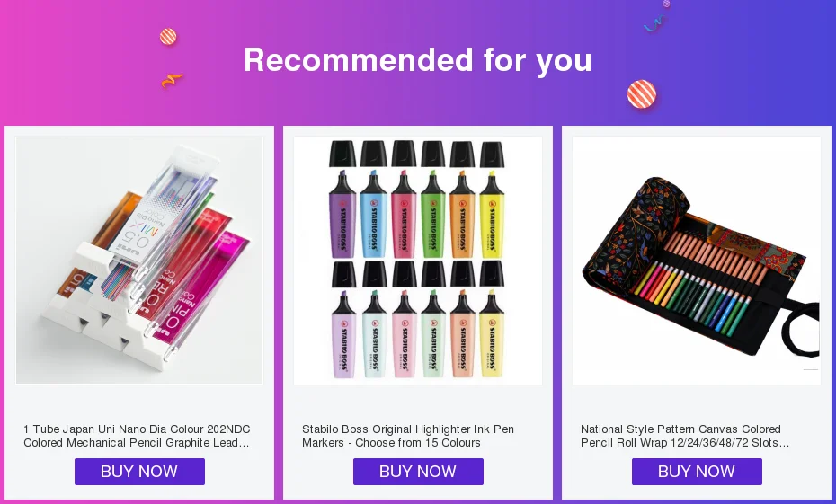This screenshot has height=504, width=836.
Task: Click the 'Recommended for you' heading
Action: 418,59
